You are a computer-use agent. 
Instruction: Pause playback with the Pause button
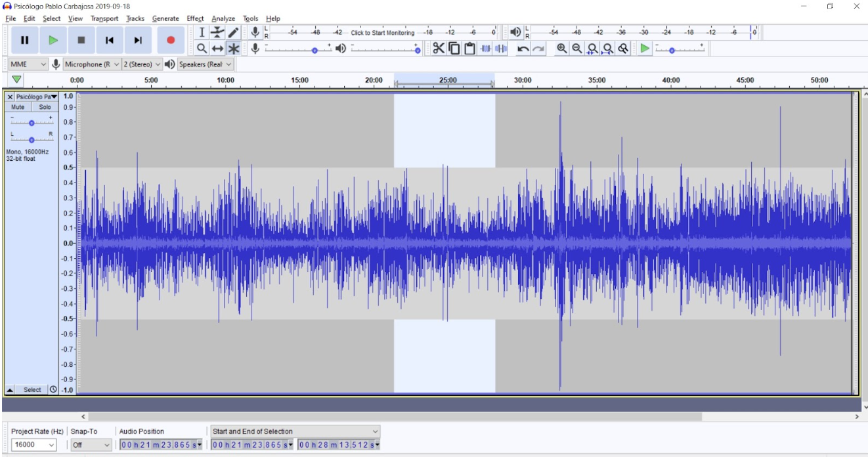(24, 40)
